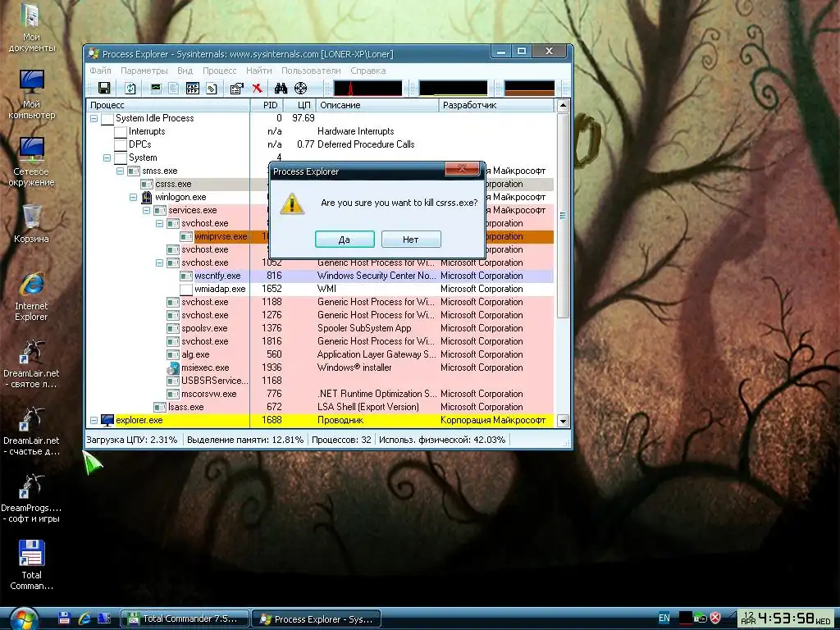Open System Information graph icon
The height and width of the screenshot is (630, 840).
point(156,89)
